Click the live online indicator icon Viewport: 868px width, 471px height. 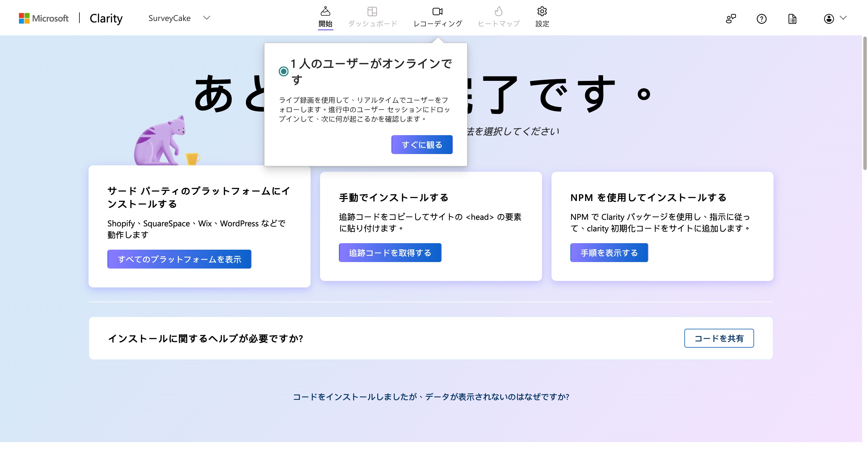tap(283, 71)
